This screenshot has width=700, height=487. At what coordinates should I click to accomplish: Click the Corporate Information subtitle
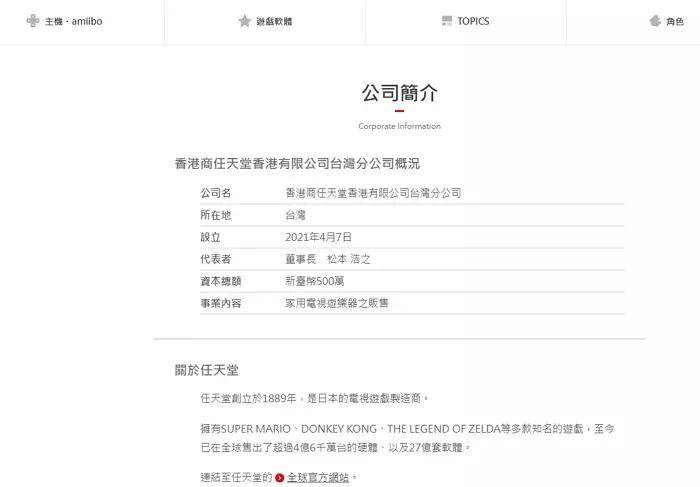pyautogui.click(x=400, y=126)
